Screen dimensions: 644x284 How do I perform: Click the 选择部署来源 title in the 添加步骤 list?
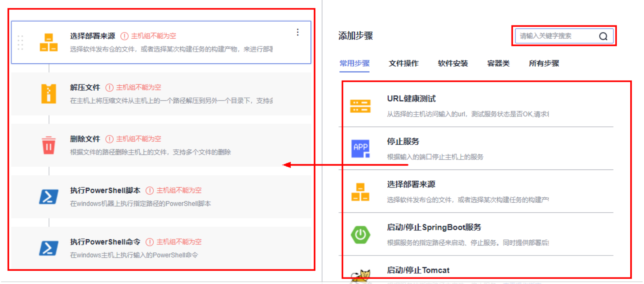[x=411, y=184]
